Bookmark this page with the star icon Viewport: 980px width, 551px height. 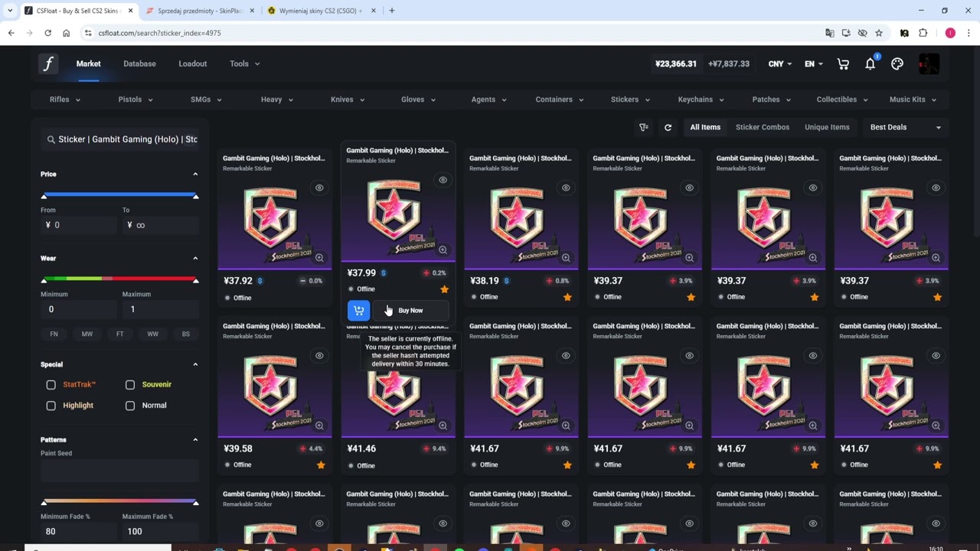click(879, 33)
